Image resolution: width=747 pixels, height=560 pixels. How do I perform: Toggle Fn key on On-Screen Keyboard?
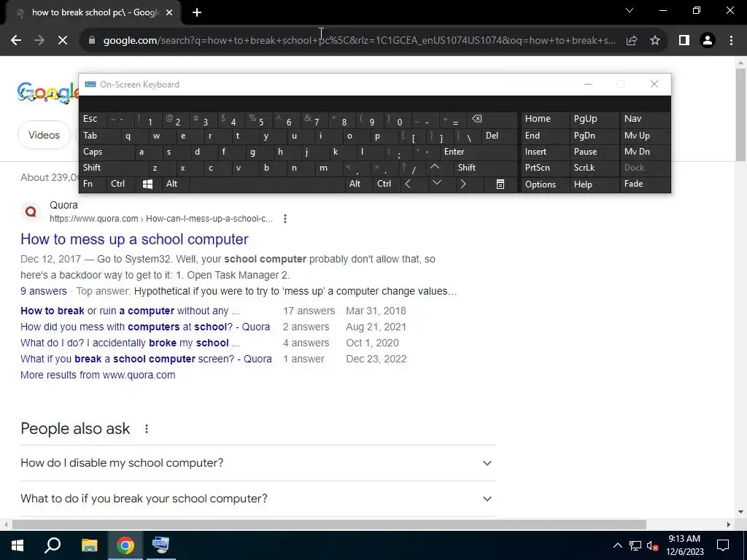(93, 184)
